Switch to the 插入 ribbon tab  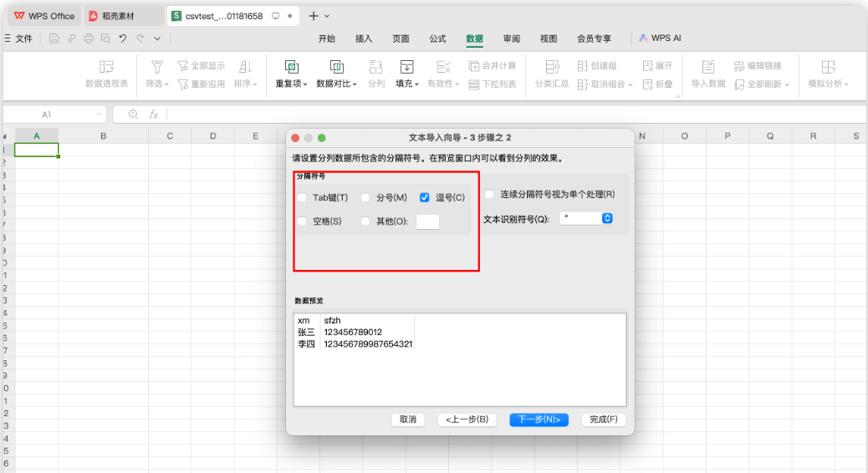coord(364,38)
